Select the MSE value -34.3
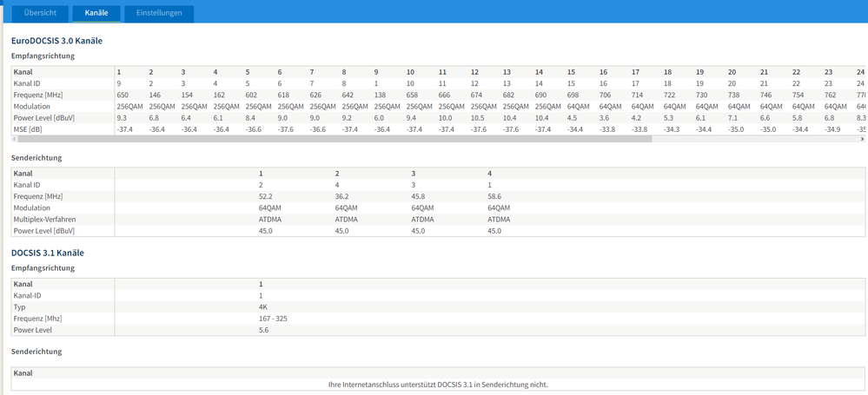This screenshot has width=868, height=395. click(x=671, y=129)
